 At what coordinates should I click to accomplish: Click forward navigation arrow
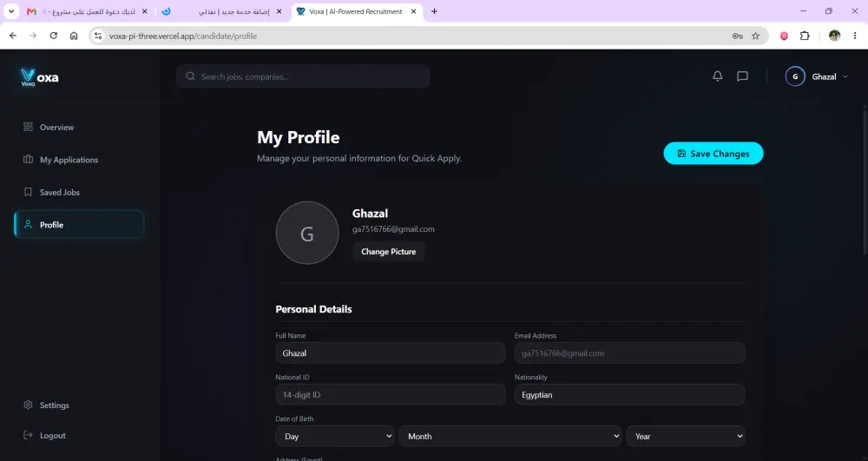(33, 36)
